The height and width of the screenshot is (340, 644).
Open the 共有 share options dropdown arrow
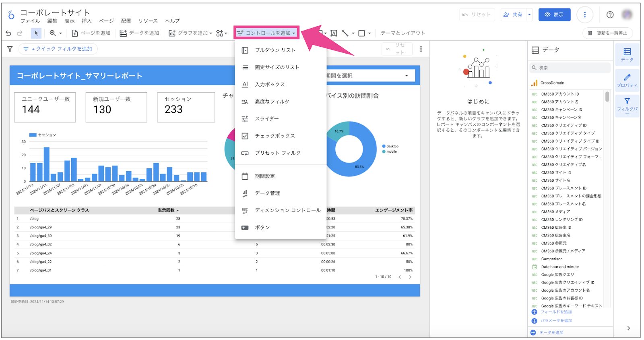click(x=529, y=15)
